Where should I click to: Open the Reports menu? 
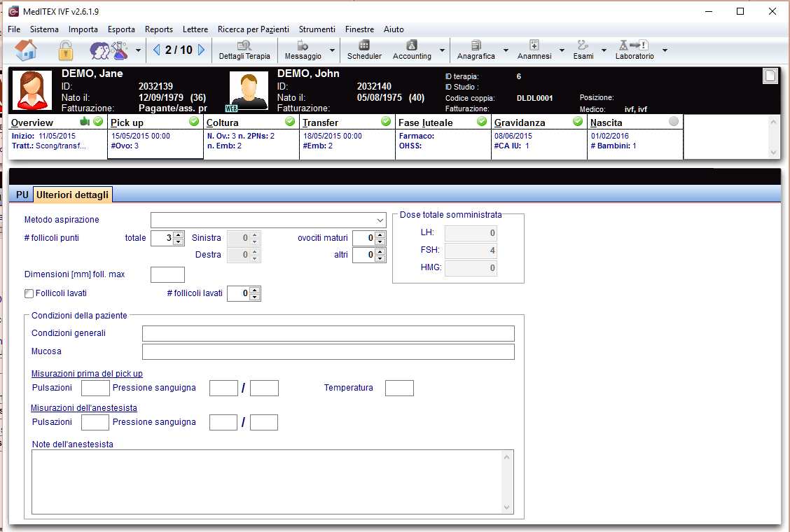click(159, 29)
